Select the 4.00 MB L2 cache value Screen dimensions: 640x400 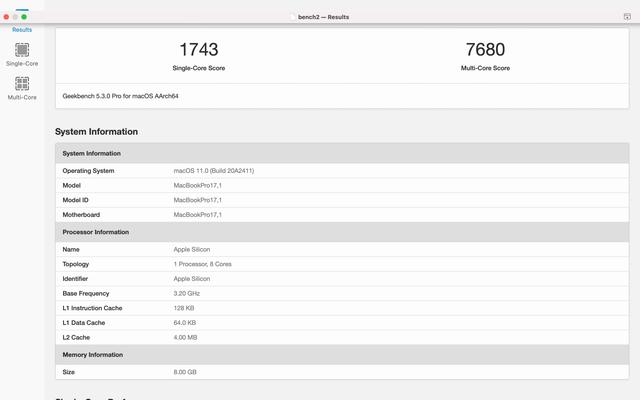tap(185, 338)
